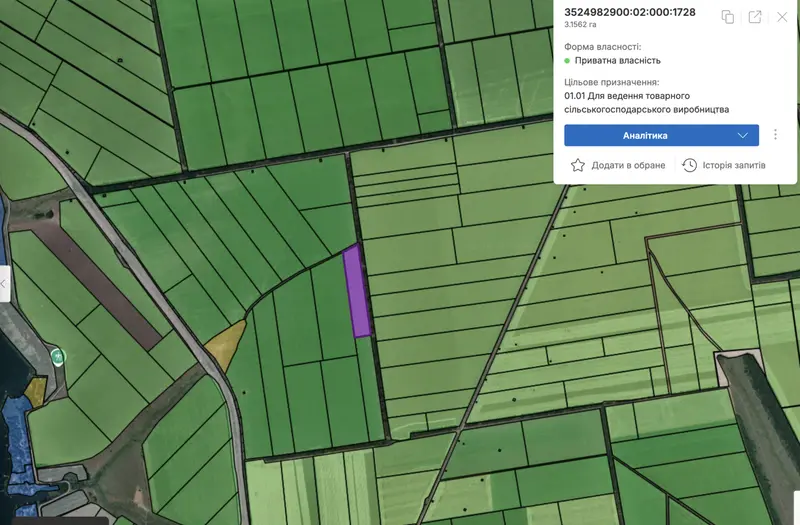Click the star icon to add to favorites
The image size is (800, 525).
tap(578, 165)
